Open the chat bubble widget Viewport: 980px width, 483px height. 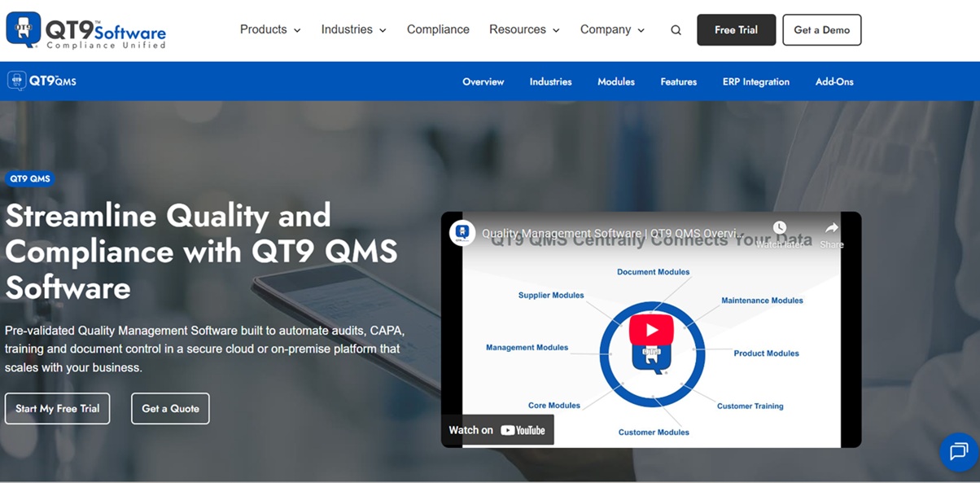tap(959, 451)
